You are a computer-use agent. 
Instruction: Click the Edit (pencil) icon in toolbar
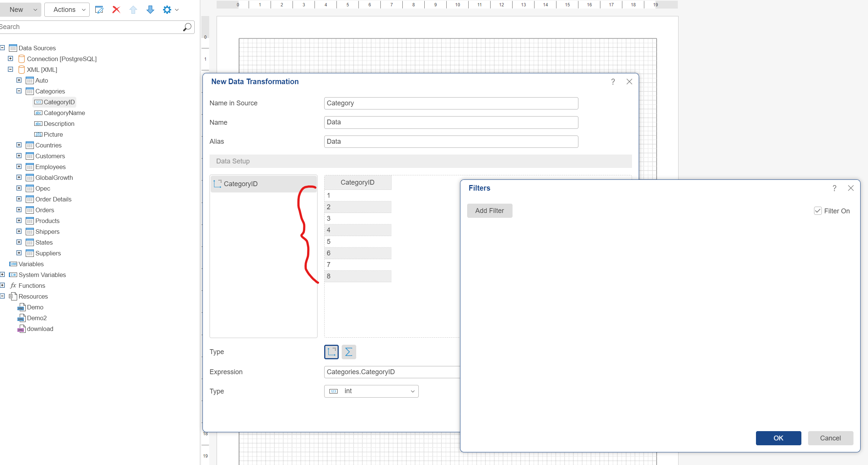pos(99,9)
